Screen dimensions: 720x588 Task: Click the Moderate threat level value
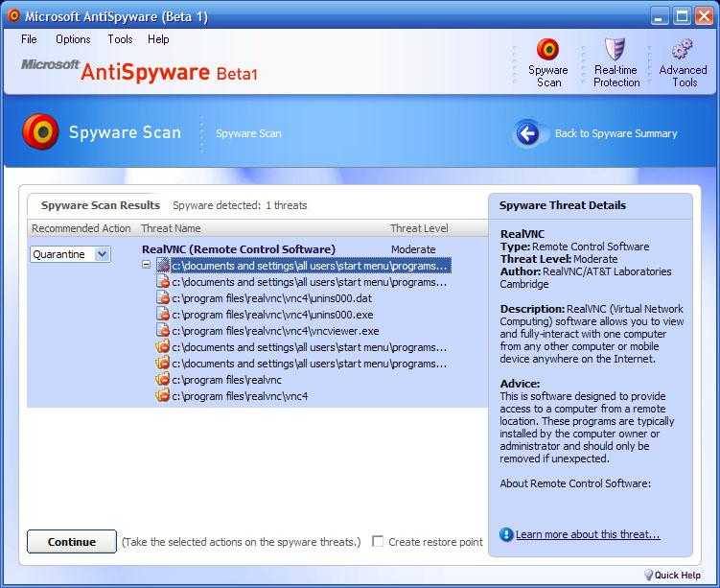pyautogui.click(x=413, y=249)
